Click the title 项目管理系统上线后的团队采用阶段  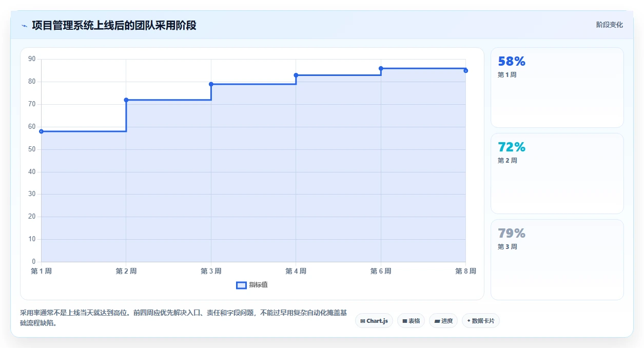[x=114, y=25]
